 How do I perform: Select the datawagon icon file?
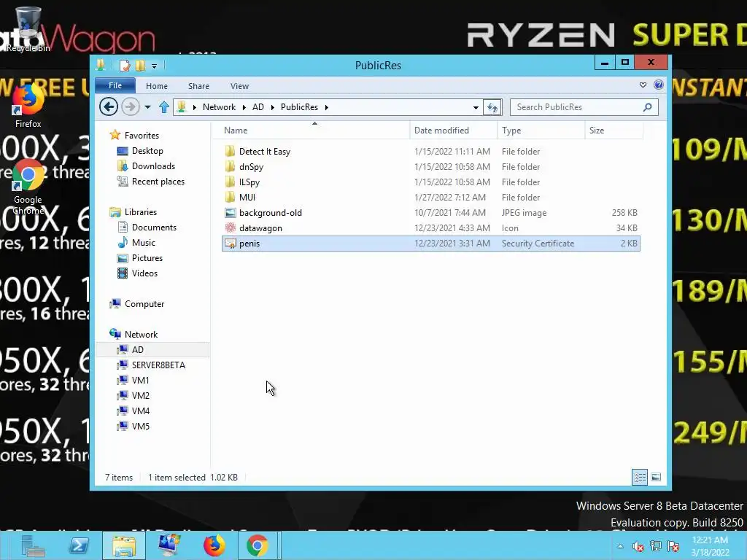430,228
